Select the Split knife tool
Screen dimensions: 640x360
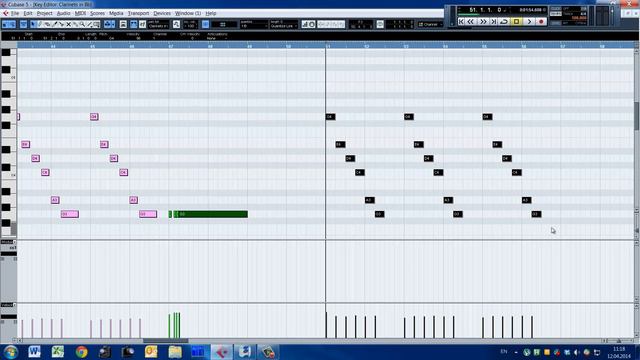click(x=61, y=24)
